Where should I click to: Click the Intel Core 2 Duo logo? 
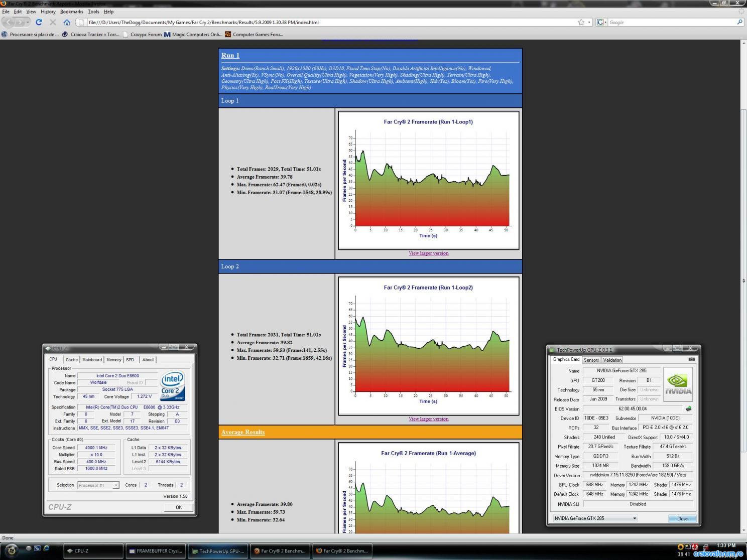[172, 385]
